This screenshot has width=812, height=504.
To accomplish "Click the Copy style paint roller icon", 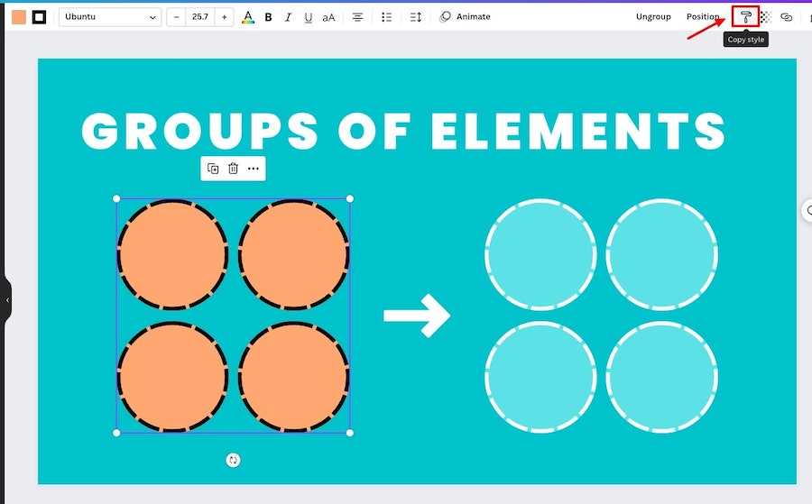I will coord(745,17).
